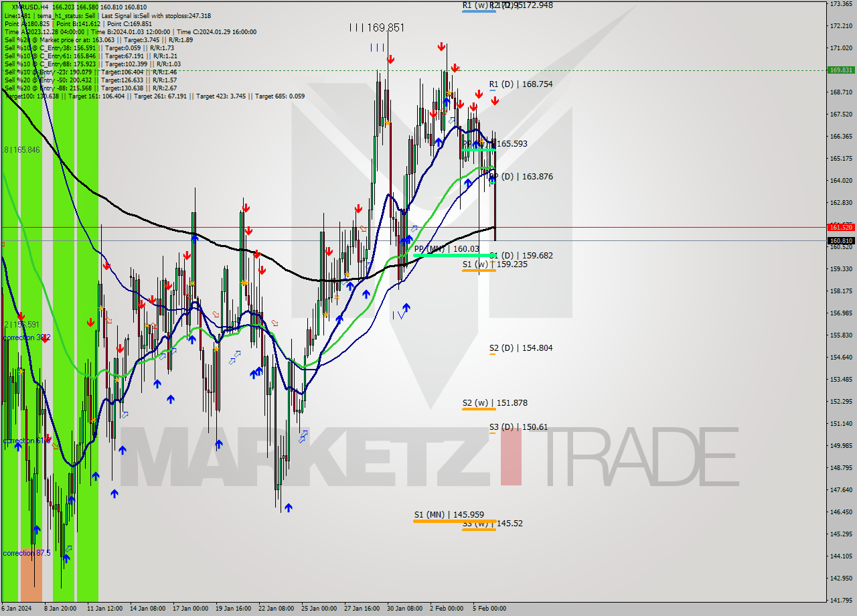The height and width of the screenshot is (616, 857).
Task: Click the 141.795 price axis value
Action: 841,601
